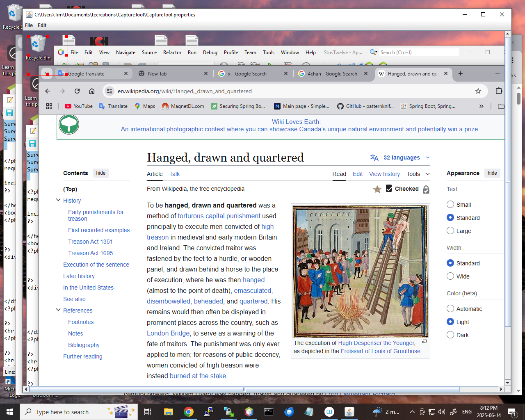The height and width of the screenshot is (420, 525).
Task: Expand the bookmarks bar overflow chevron
Action: [482, 106]
